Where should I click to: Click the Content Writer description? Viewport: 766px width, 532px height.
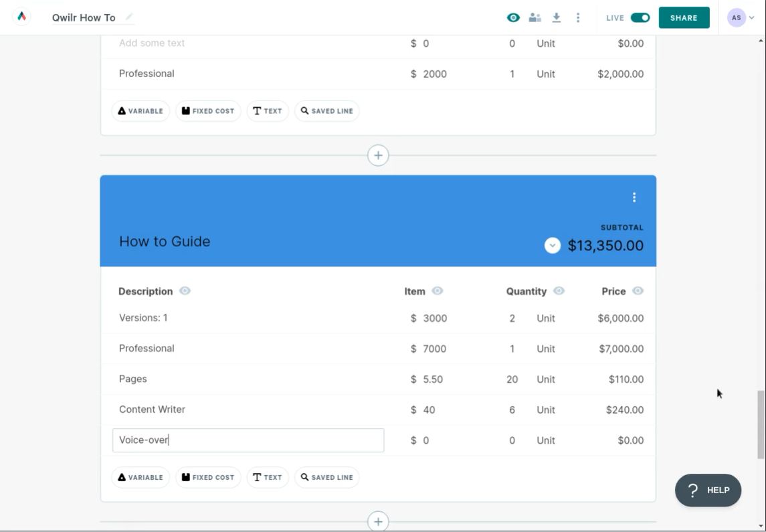(152, 410)
